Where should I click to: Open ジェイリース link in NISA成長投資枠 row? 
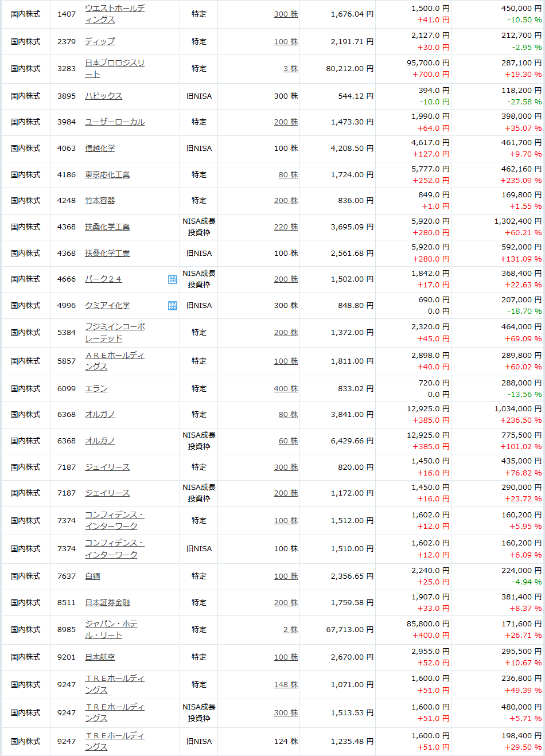point(107,493)
